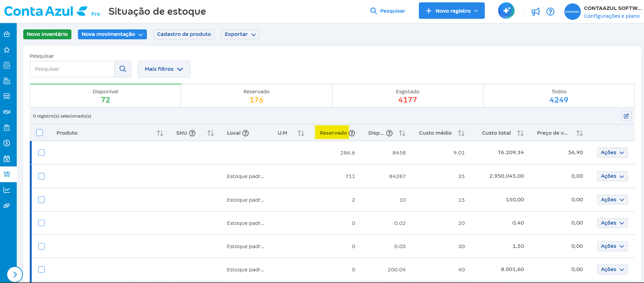
Task: Select the row with custo total 150,00
Action: click(42, 200)
